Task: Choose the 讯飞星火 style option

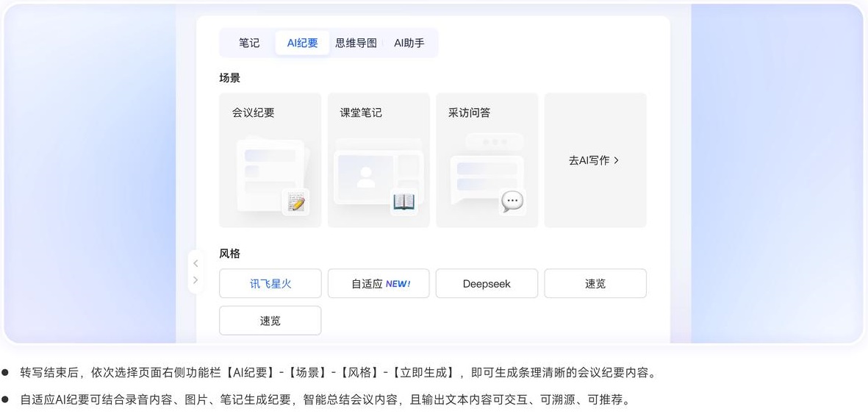Action: tap(270, 284)
